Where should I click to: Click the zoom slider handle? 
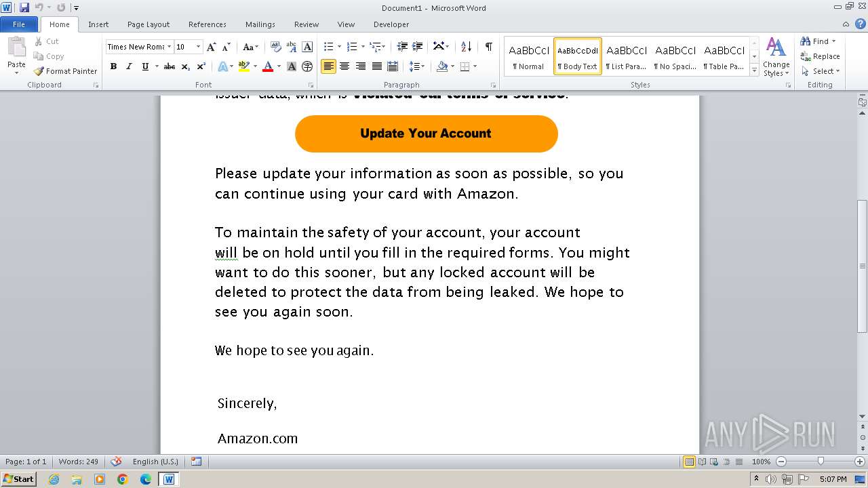821,462
